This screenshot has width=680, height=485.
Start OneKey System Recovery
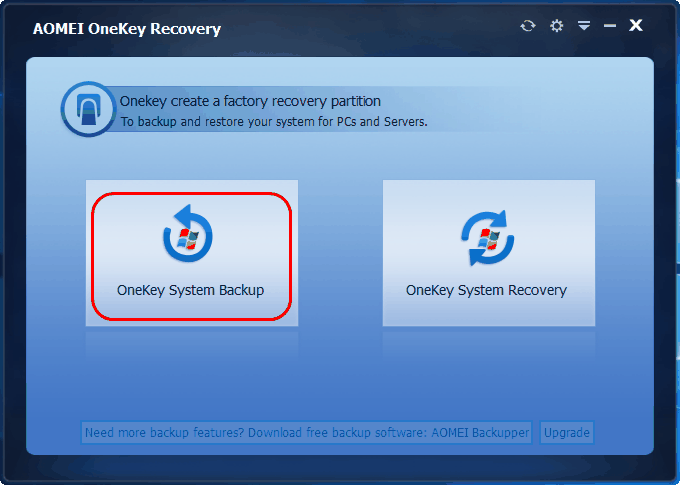[x=489, y=253]
